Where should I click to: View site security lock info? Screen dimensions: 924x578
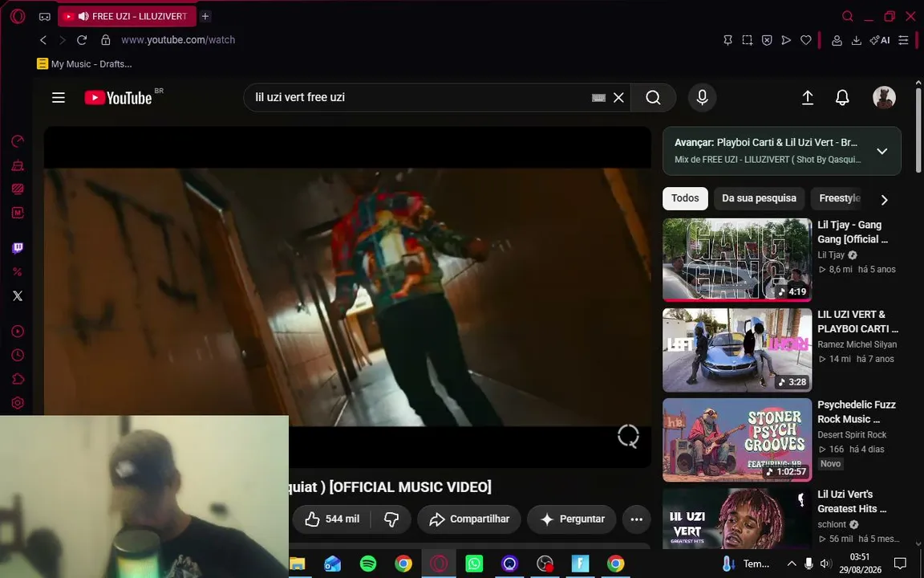[106, 39]
